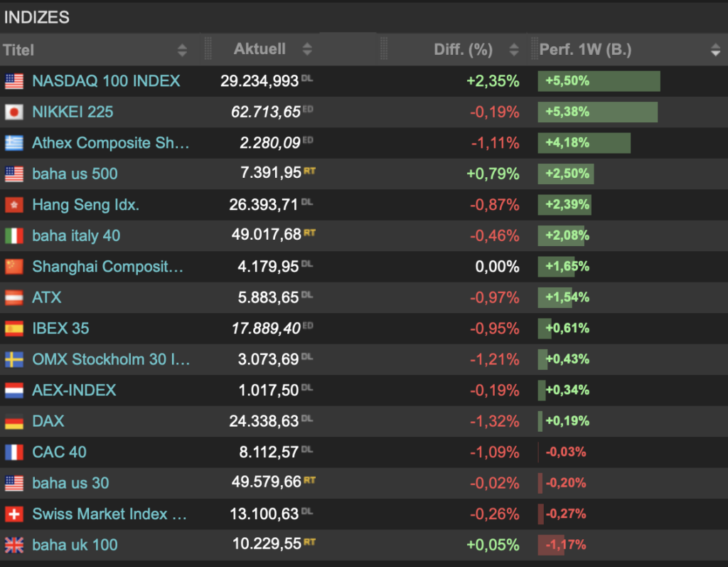Click the Aktuell column header
This screenshot has width=728, height=567.
pyautogui.click(x=259, y=49)
